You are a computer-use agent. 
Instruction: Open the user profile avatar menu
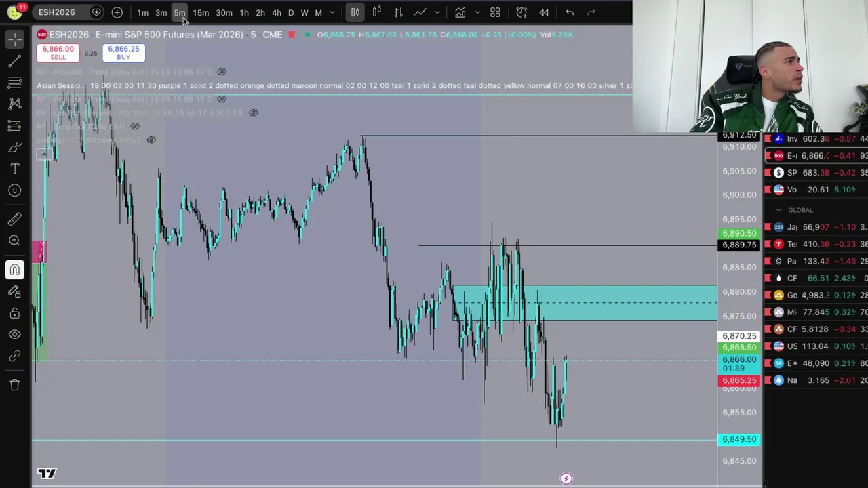point(14,12)
